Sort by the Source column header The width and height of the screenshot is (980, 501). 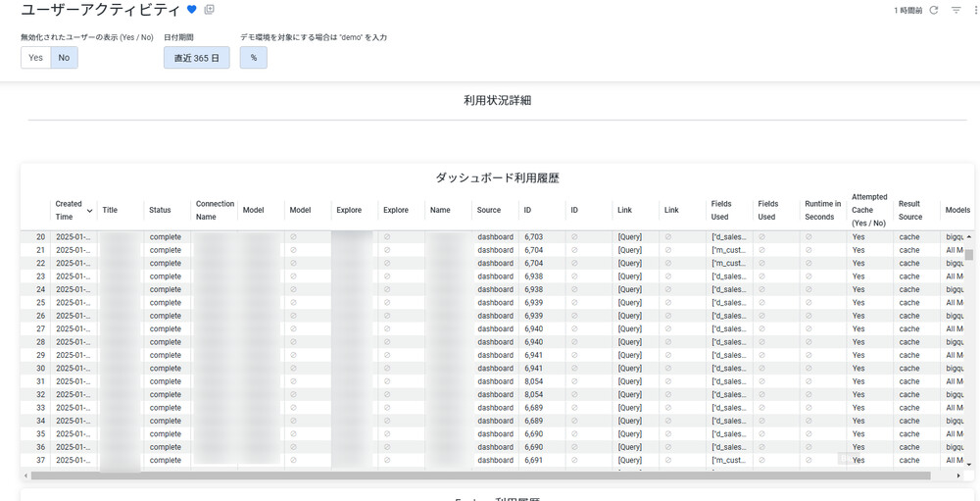pyautogui.click(x=488, y=210)
